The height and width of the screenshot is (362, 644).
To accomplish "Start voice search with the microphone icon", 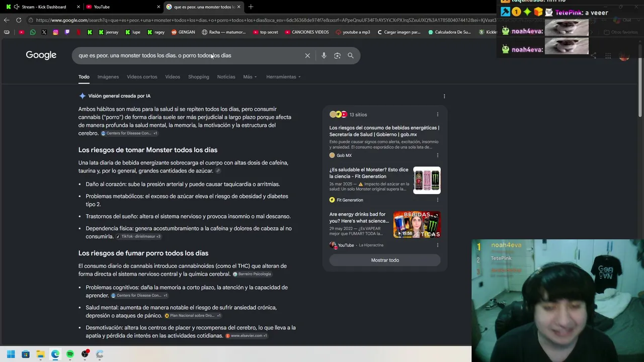I will click(324, 55).
